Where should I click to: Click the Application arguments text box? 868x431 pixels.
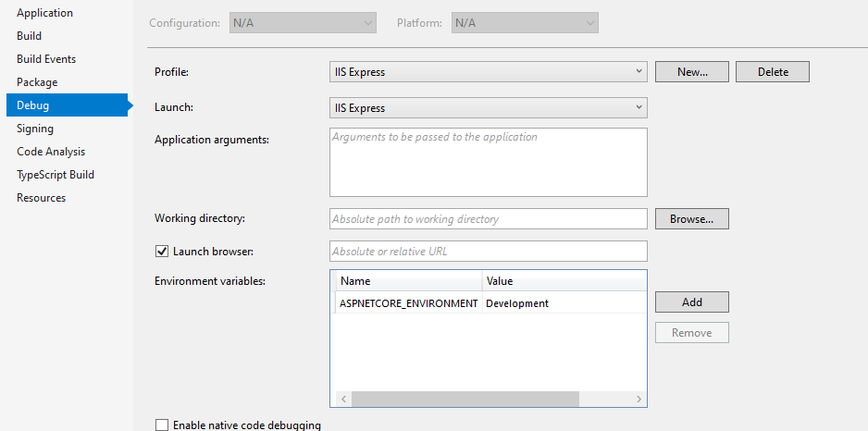(488, 162)
